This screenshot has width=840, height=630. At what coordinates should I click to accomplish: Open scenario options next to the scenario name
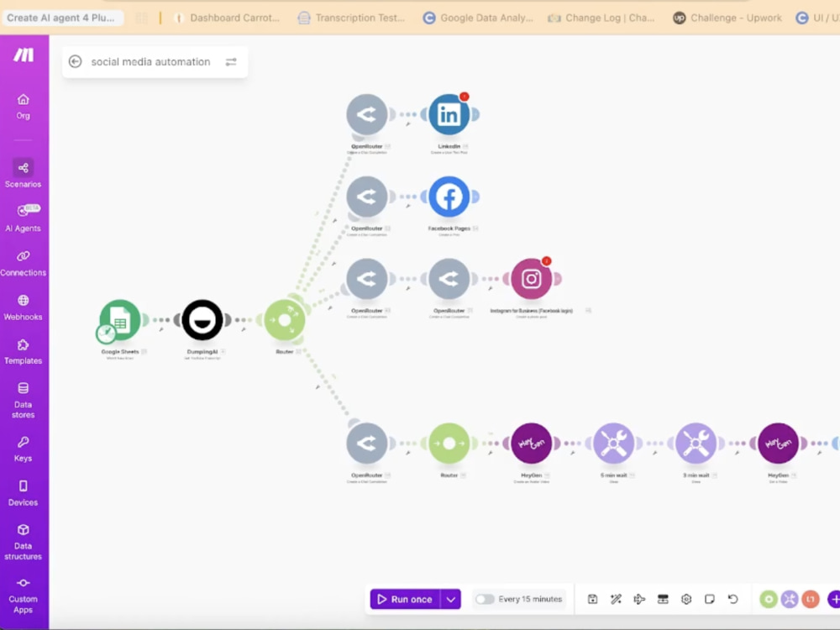[231, 62]
